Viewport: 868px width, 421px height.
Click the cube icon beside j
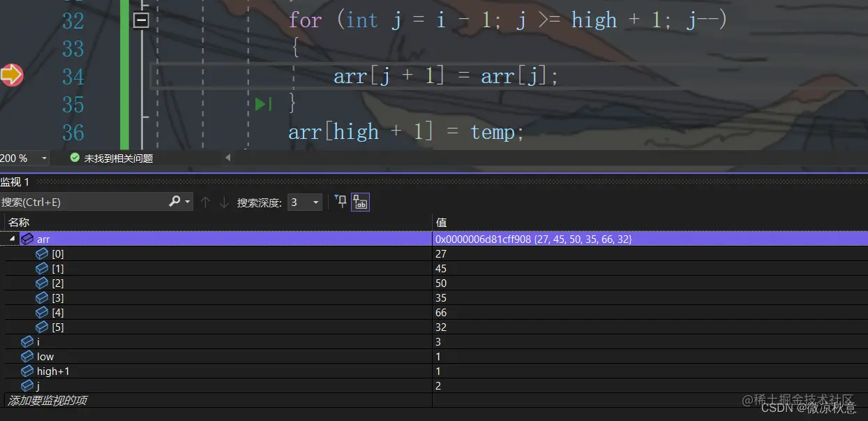(x=27, y=386)
